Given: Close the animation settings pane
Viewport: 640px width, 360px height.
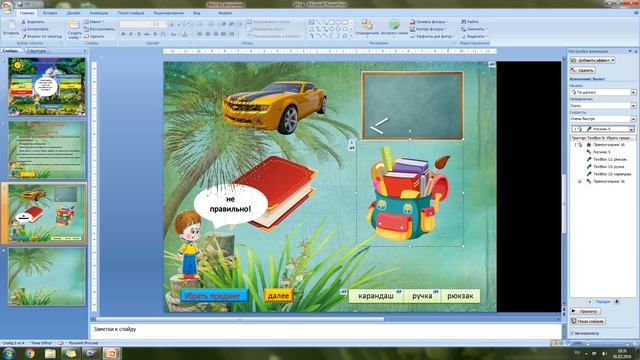Looking at the screenshot, I should pos(636,51).
